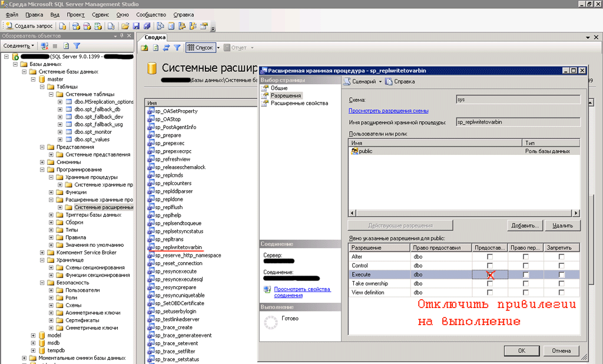Click the Save disk icon in main toolbar
The width and height of the screenshot is (603, 364).
[x=136, y=26]
